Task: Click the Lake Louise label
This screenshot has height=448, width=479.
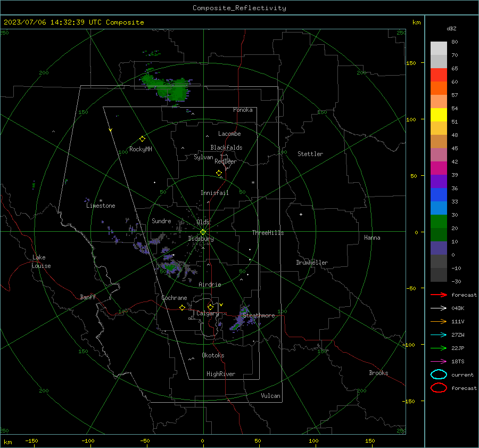Action: point(41,262)
